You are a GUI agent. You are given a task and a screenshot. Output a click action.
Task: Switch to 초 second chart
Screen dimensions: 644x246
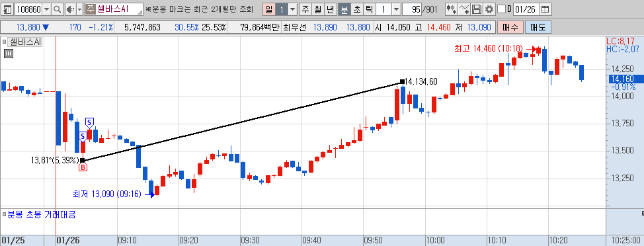tap(356, 9)
